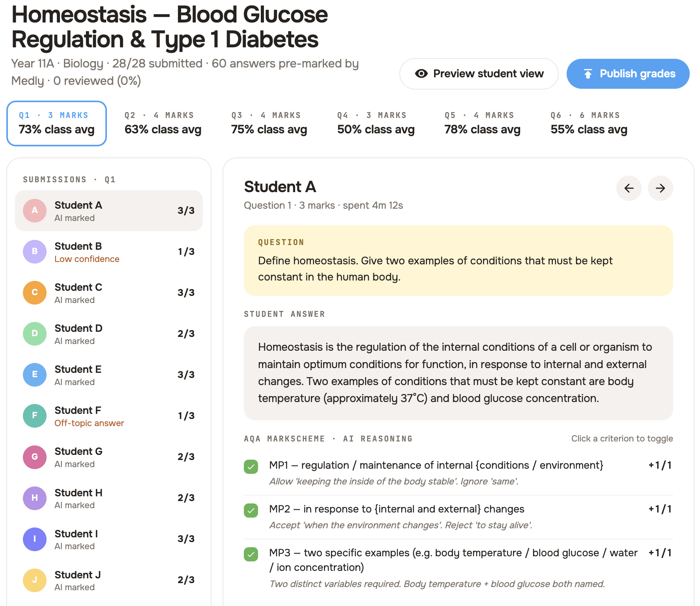Switch to the Q2 4 marks tab
This screenshot has height=606, width=700.
tap(163, 123)
